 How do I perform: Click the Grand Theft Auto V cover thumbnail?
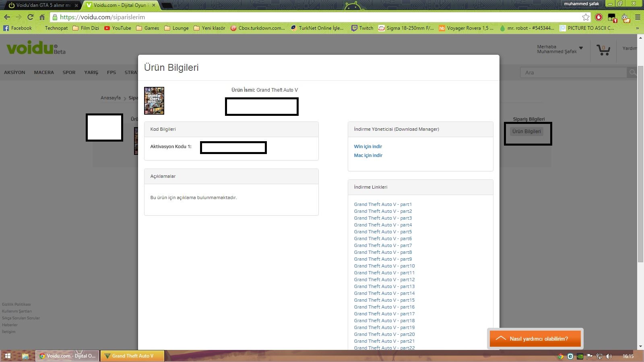click(x=154, y=101)
